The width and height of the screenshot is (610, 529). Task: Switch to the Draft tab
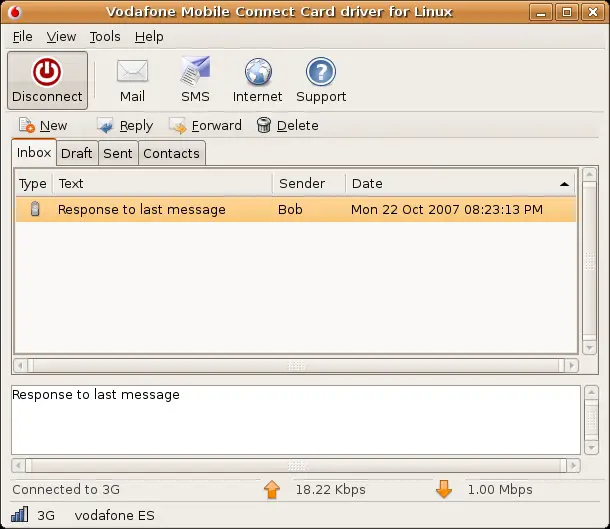(x=77, y=153)
